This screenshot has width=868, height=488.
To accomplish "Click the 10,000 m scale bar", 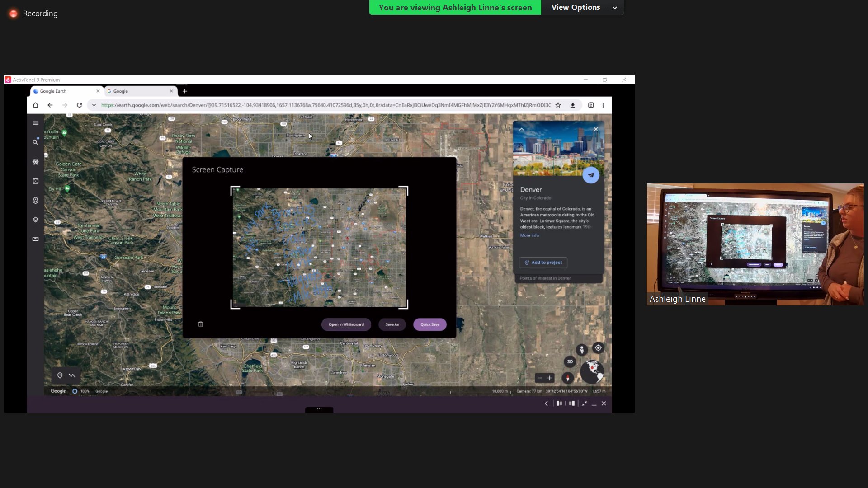I will coord(481,392).
